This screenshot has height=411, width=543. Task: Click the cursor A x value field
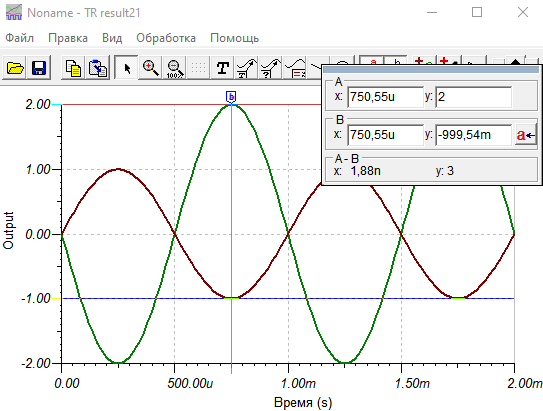point(385,97)
